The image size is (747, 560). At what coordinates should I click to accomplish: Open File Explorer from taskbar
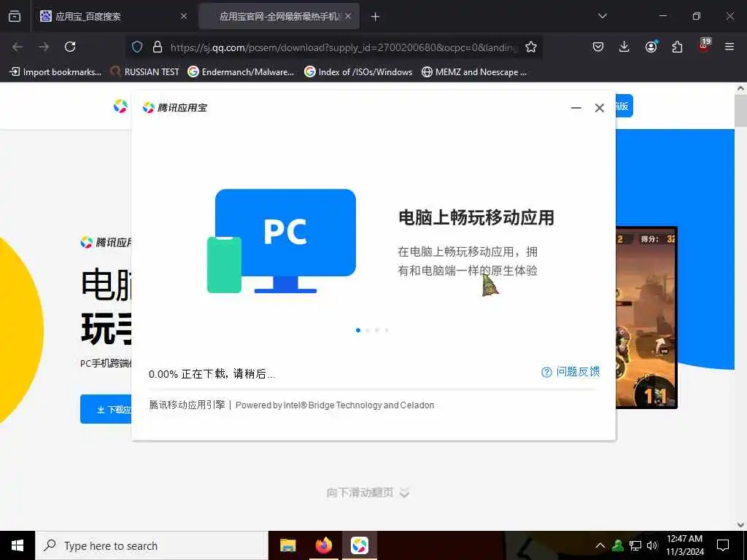tap(287, 545)
